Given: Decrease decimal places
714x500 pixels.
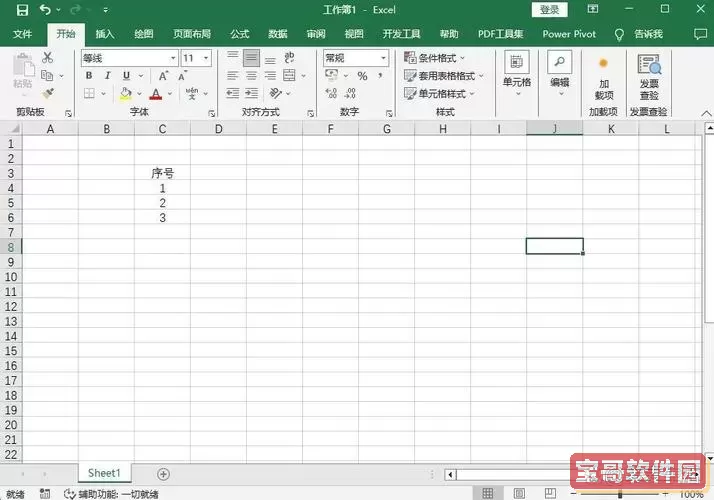Looking at the screenshot, I should (350, 93).
